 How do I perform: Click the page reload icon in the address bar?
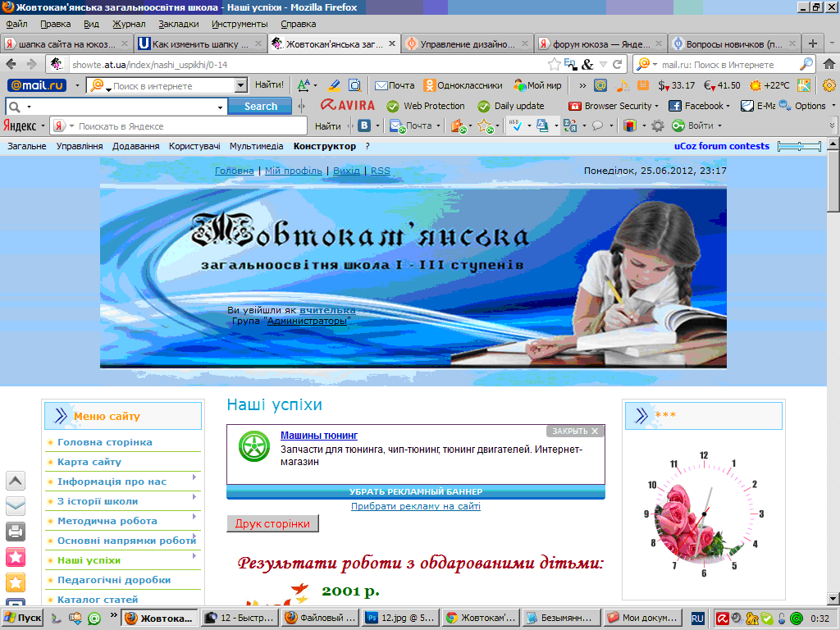click(617, 64)
